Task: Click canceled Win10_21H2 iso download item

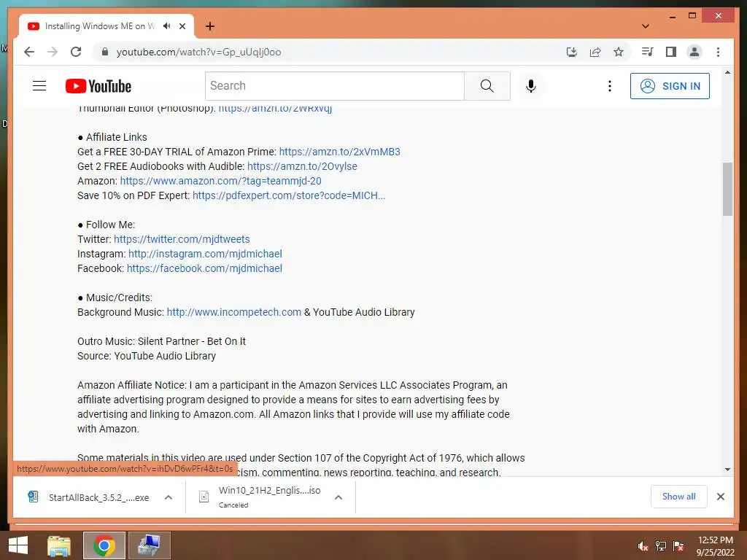Action: (x=260, y=497)
